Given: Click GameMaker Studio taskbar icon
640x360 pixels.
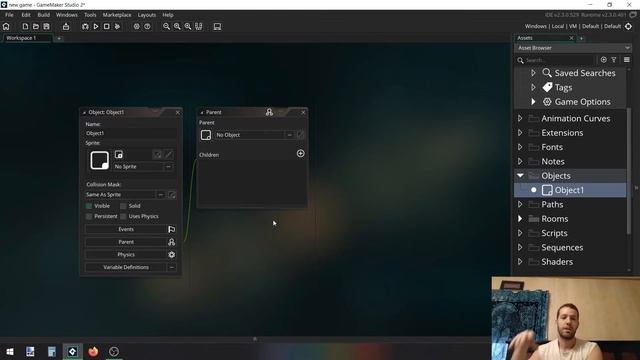Looking at the screenshot, I should [x=72, y=351].
